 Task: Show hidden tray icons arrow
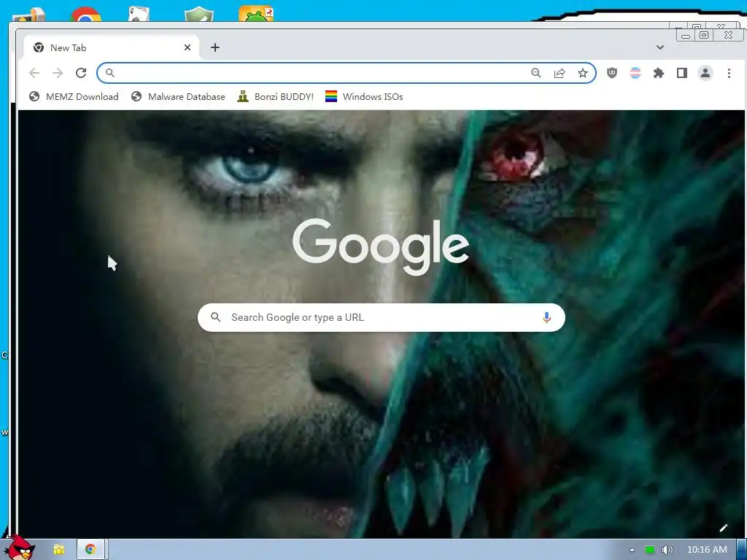tap(632, 550)
